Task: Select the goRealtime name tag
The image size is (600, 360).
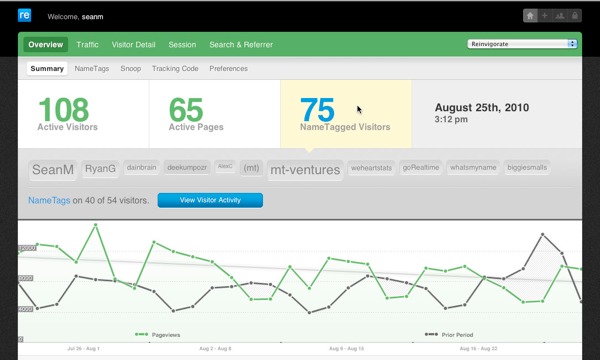Action: tap(421, 168)
